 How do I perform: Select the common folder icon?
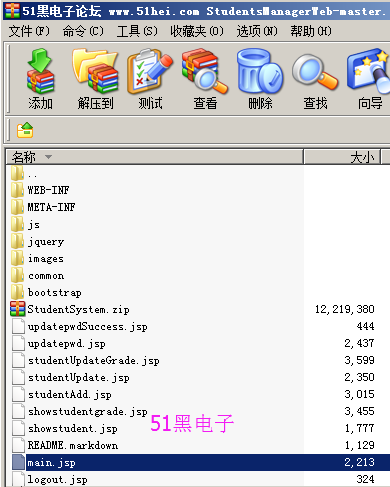coord(17,275)
